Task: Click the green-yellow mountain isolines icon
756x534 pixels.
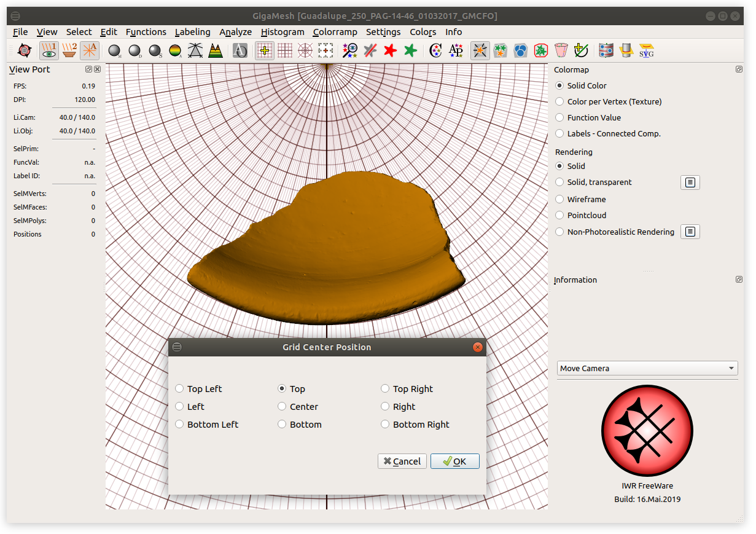Action: tap(216, 50)
